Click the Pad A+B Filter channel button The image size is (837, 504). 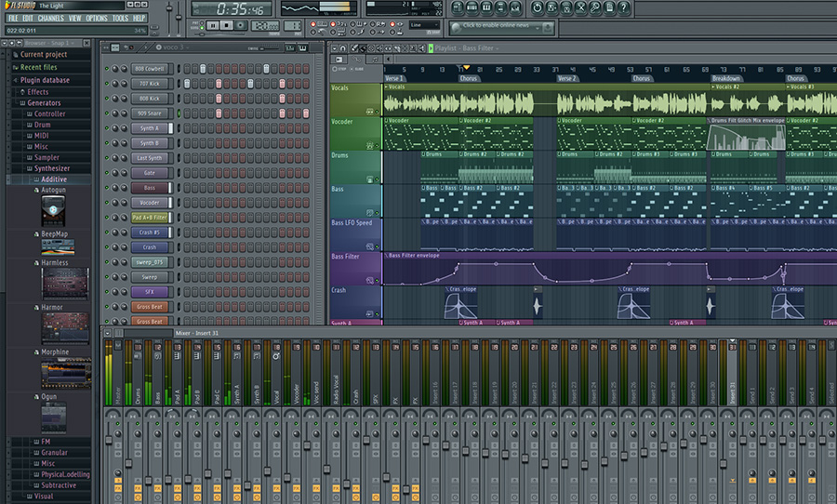150,218
